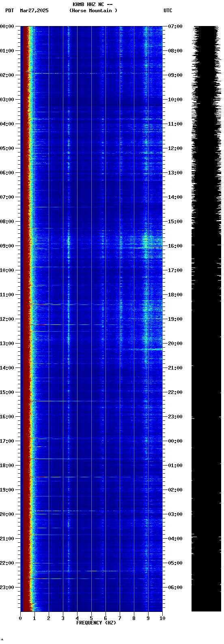The width and height of the screenshot is (224, 644).
Task: Click the UTC time label '09:00'
Action: pos(175,75)
